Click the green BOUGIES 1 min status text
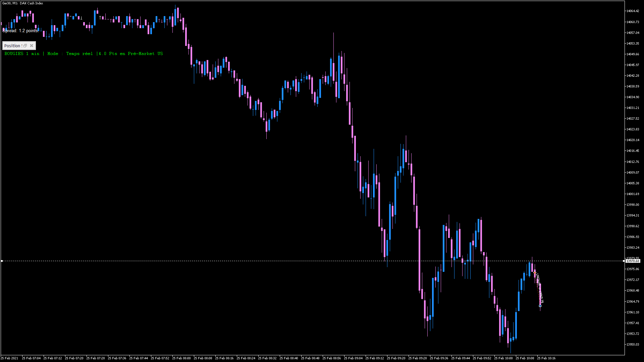Viewport: 644px width, 362px height. coord(22,54)
